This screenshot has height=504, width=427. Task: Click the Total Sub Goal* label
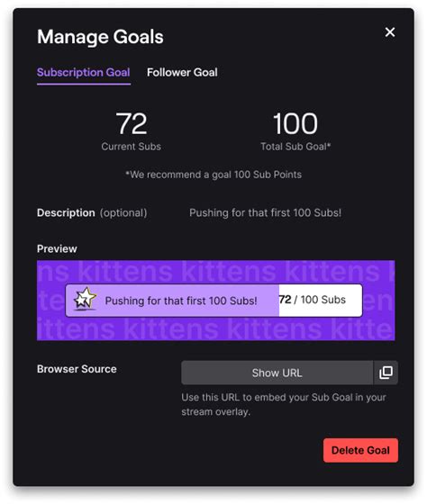point(295,147)
